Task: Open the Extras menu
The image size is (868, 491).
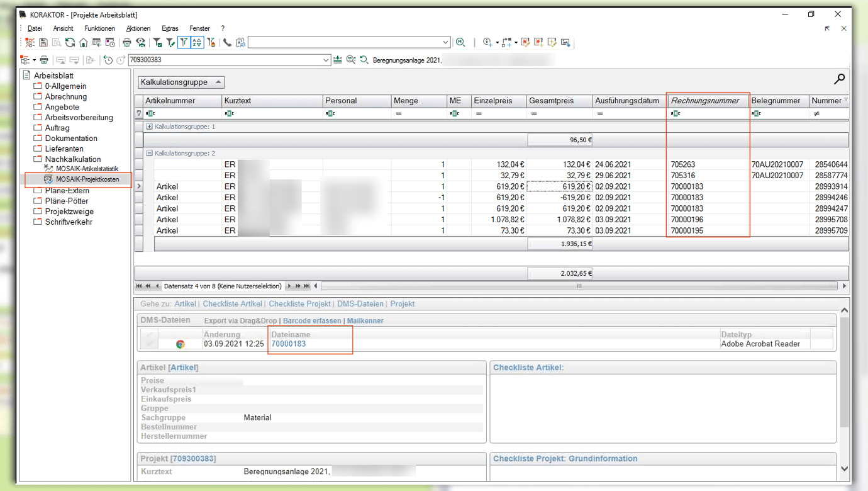Action: [x=170, y=28]
